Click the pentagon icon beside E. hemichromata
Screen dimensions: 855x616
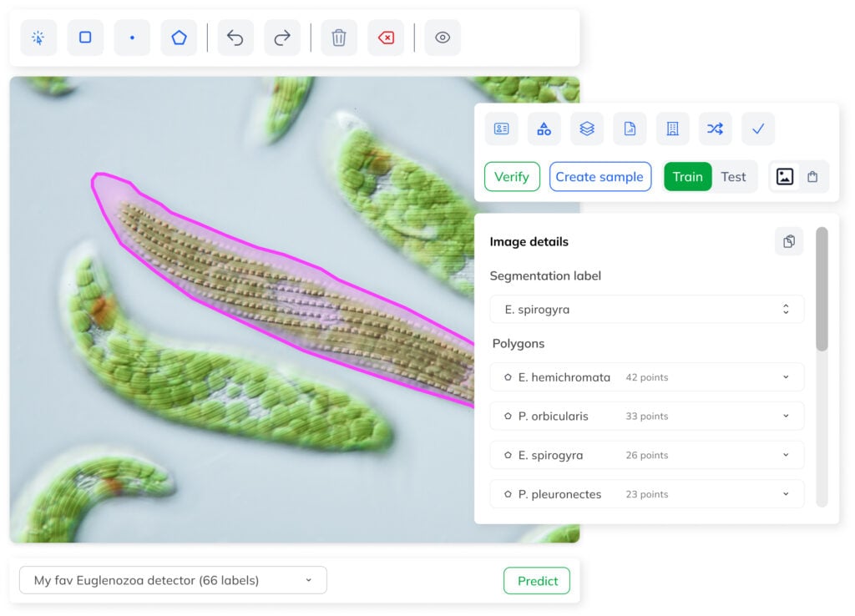(x=508, y=377)
